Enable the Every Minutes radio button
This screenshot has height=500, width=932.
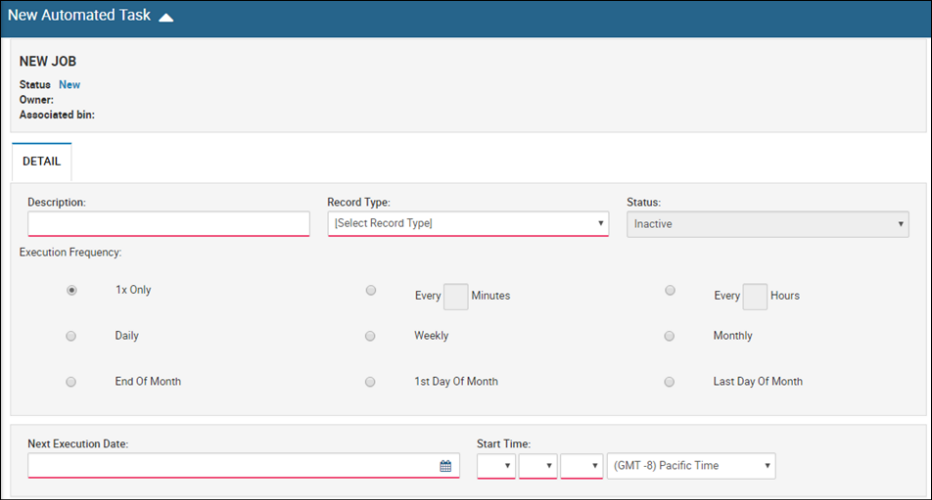(x=371, y=290)
